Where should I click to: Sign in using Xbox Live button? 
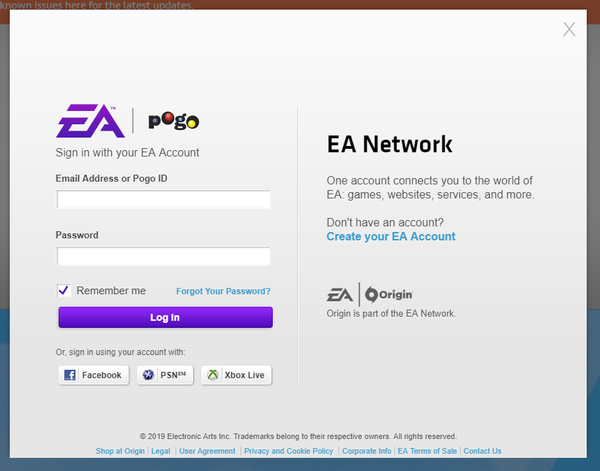[237, 375]
